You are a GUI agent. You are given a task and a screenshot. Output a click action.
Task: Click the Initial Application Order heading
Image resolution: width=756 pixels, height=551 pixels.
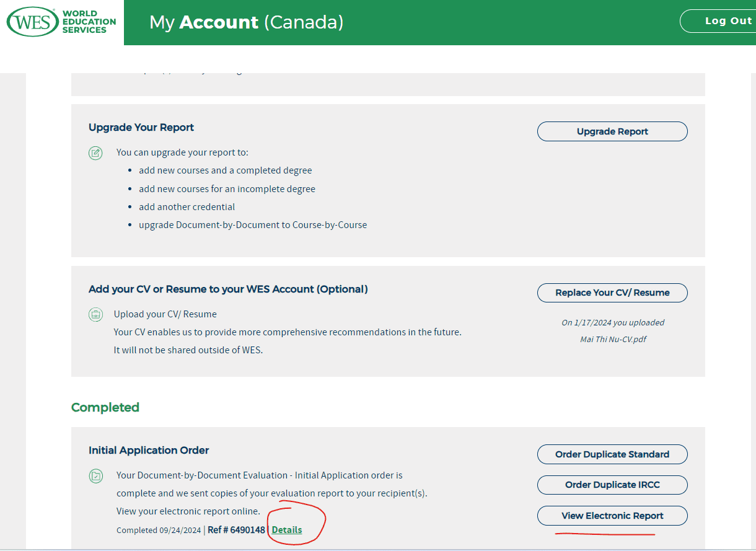click(149, 450)
